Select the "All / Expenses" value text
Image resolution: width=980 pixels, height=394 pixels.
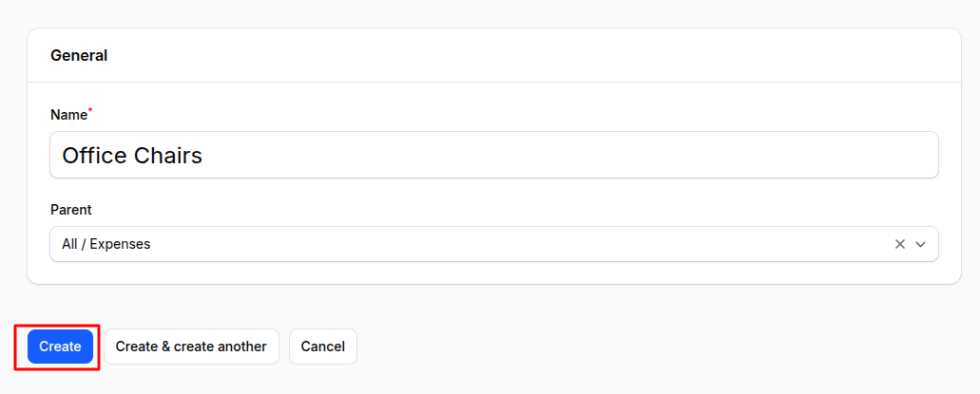[x=106, y=244]
